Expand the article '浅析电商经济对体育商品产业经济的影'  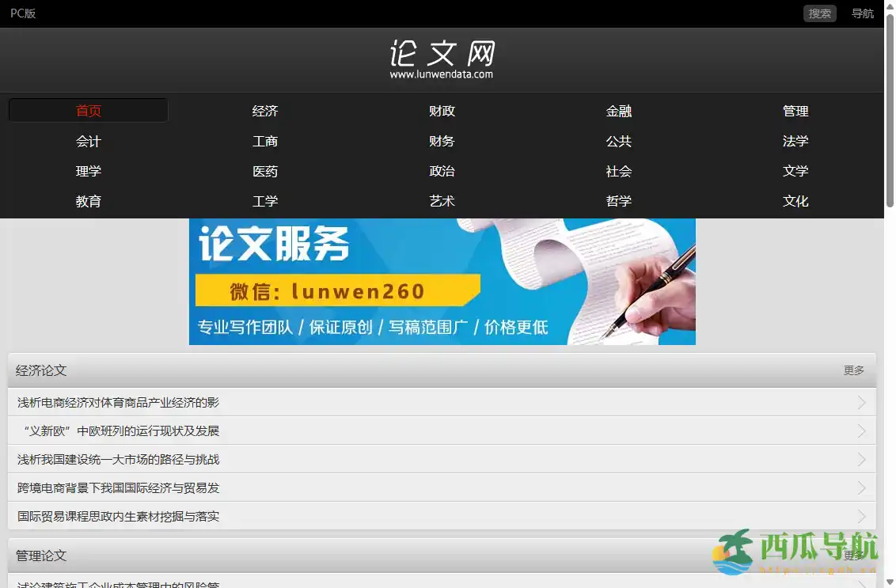861,401
